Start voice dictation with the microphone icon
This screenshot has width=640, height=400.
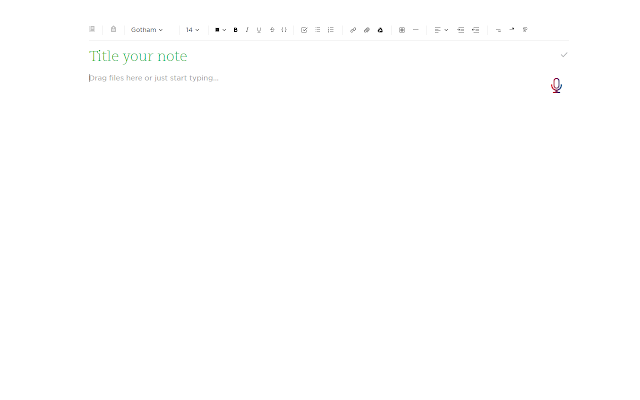click(556, 86)
